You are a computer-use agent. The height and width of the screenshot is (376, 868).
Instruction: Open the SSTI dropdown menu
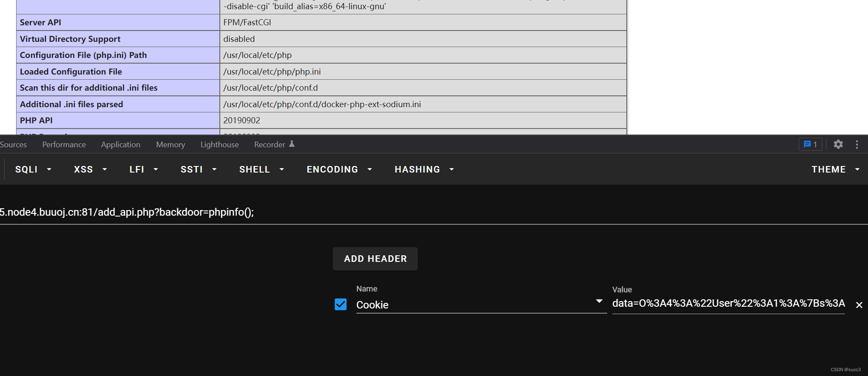click(x=198, y=169)
